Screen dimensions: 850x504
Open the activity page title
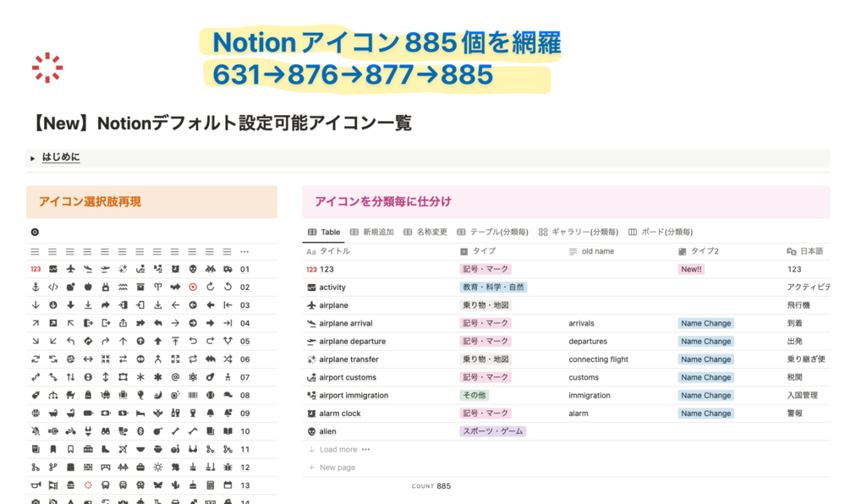tap(332, 288)
